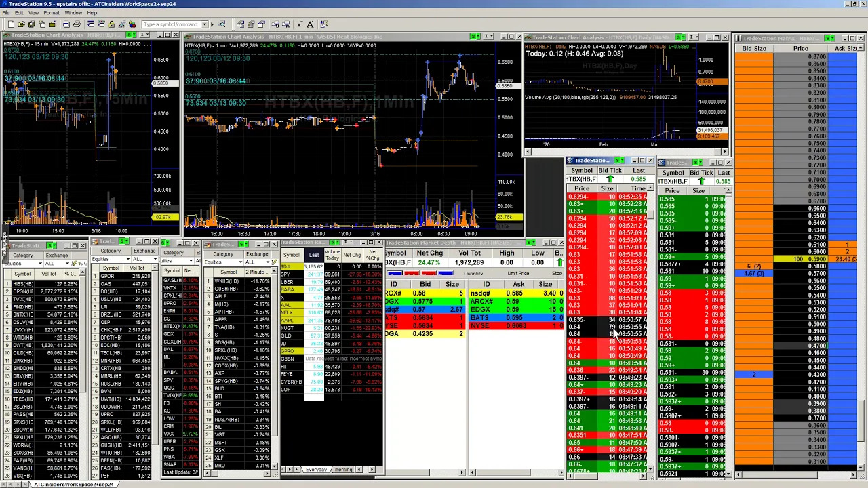Click the chart icon on the 15 min window title
The width and height of the screenshot is (868, 488).
pyautogui.click(x=6, y=35)
